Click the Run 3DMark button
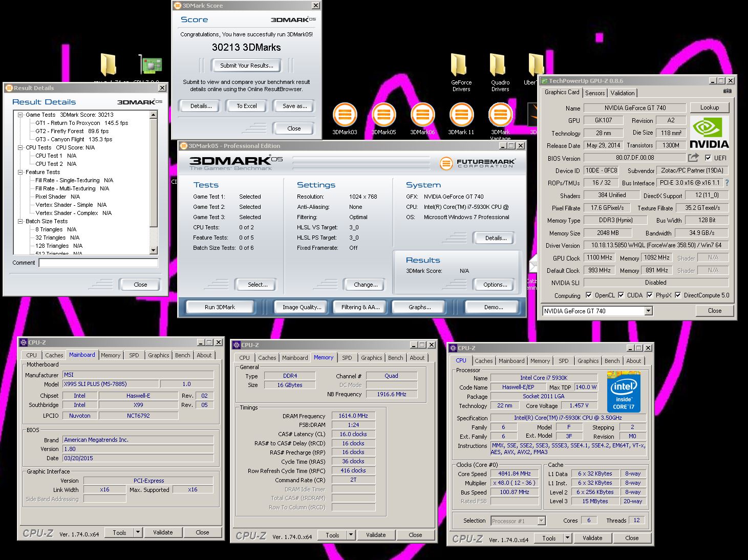 [220, 307]
